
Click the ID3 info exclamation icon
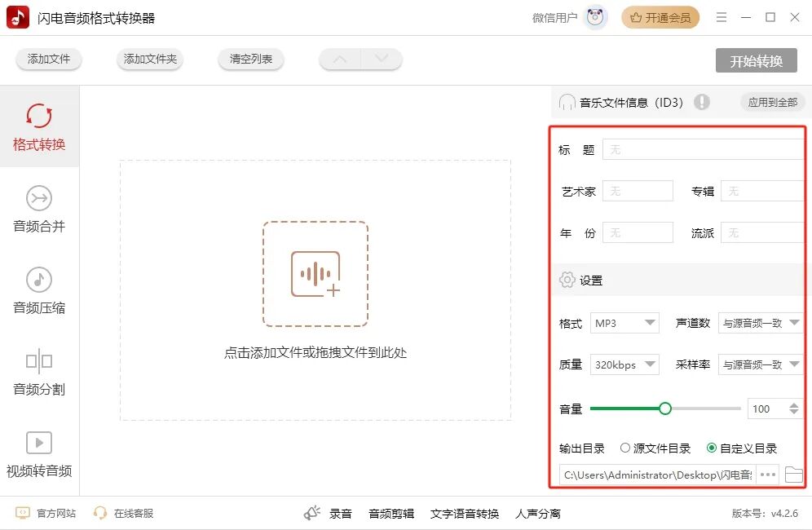[702, 102]
